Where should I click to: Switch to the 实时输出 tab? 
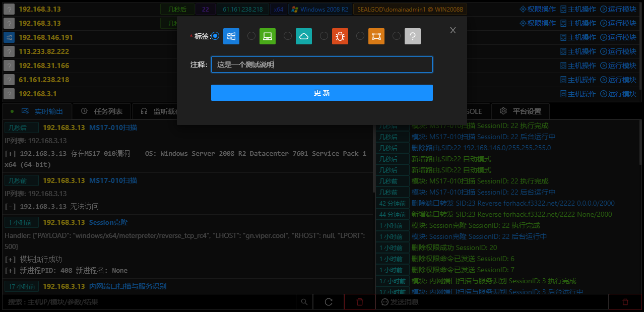tap(37, 111)
